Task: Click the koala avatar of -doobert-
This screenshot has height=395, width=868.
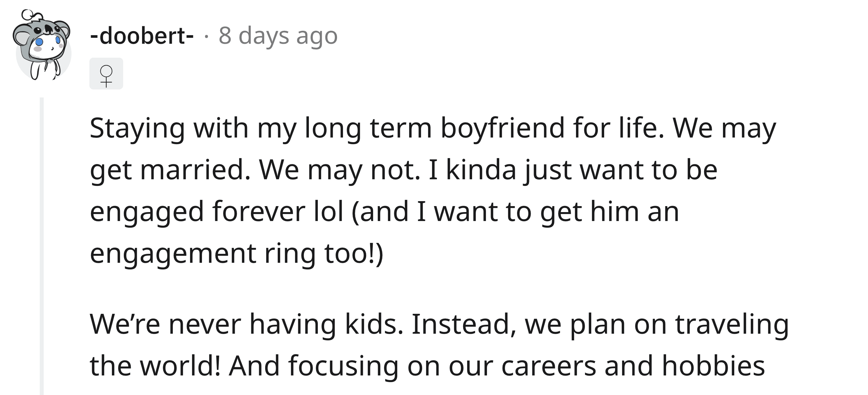Action: (43, 46)
